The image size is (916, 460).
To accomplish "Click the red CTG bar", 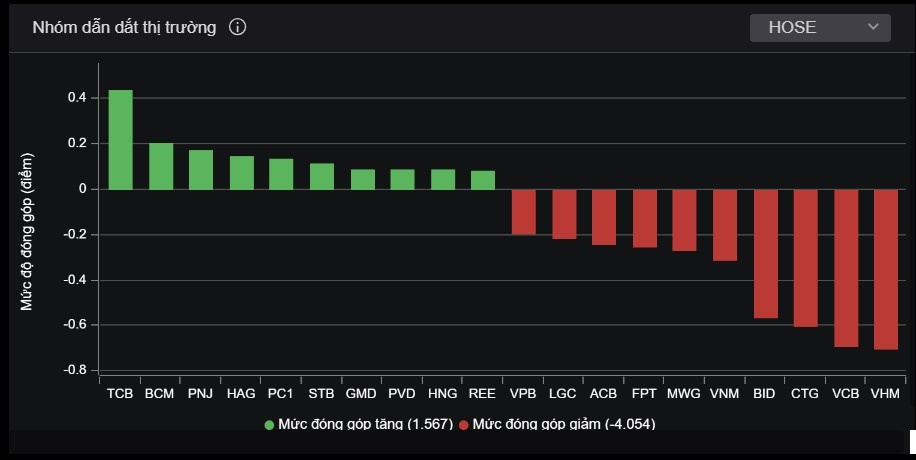I will tap(806, 258).
